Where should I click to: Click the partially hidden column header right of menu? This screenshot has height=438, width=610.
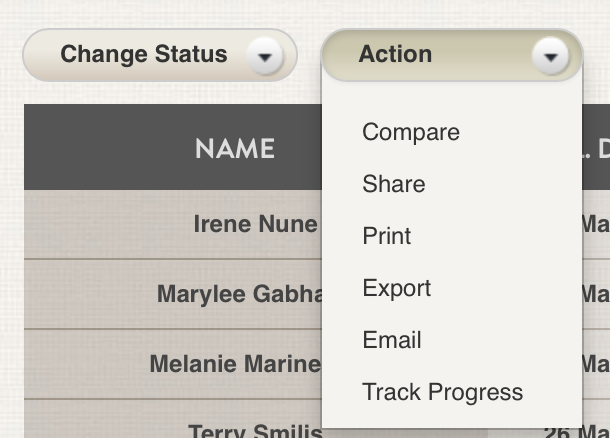point(596,149)
